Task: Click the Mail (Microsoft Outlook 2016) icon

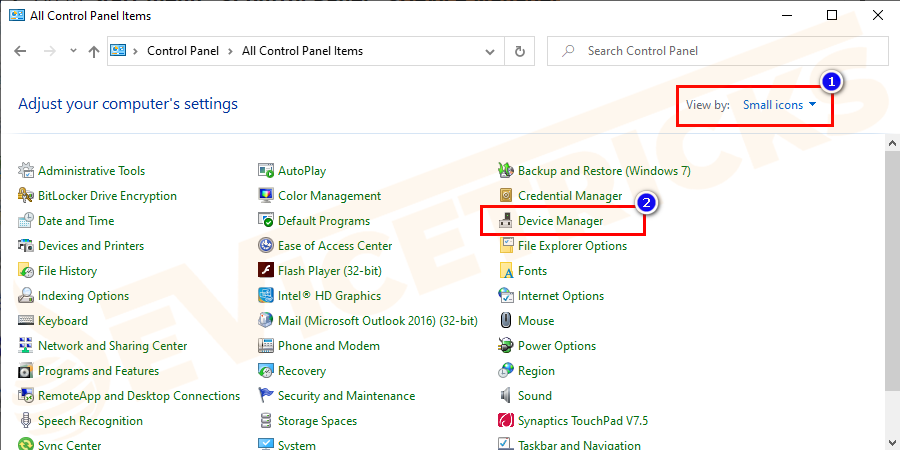Action: click(x=266, y=320)
